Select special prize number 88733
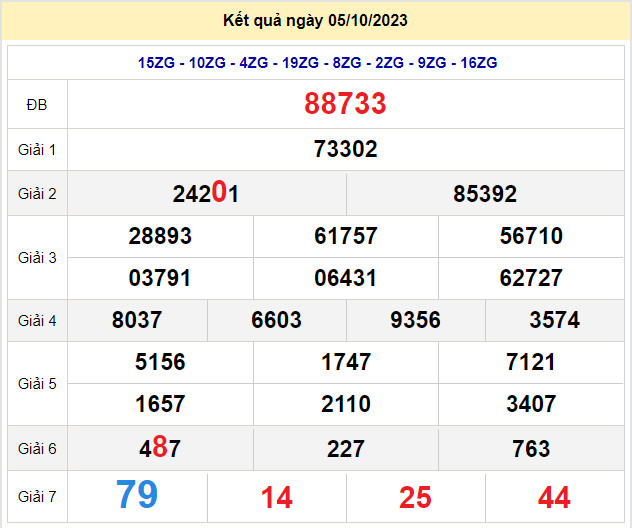 345,104
